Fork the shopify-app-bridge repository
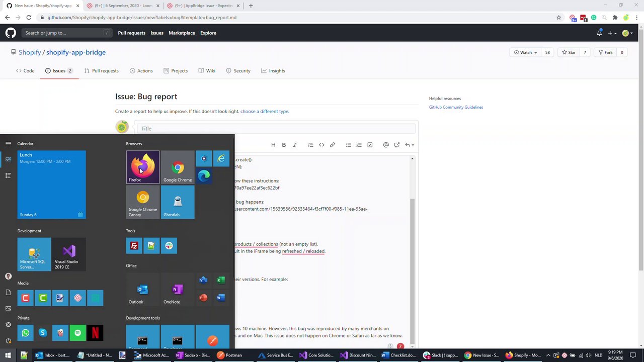644x362 pixels. (x=605, y=52)
